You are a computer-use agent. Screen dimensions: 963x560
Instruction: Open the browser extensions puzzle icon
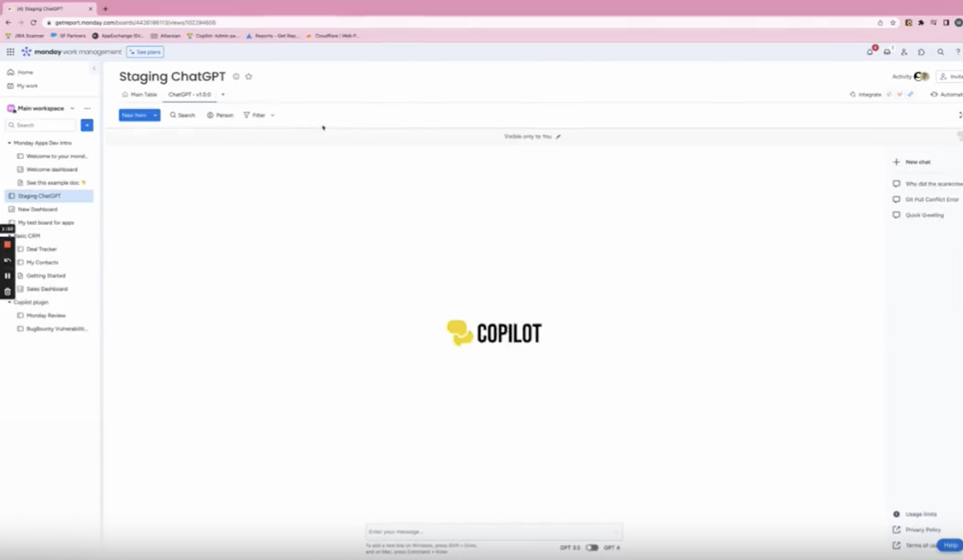(x=921, y=22)
